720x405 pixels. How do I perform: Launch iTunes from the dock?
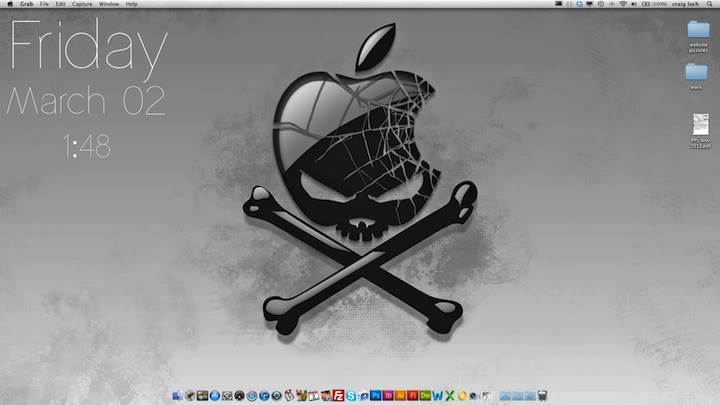coord(264,395)
